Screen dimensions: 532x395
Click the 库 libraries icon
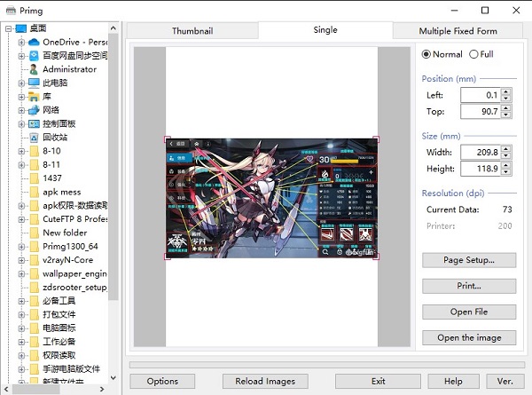pos(34,97)
